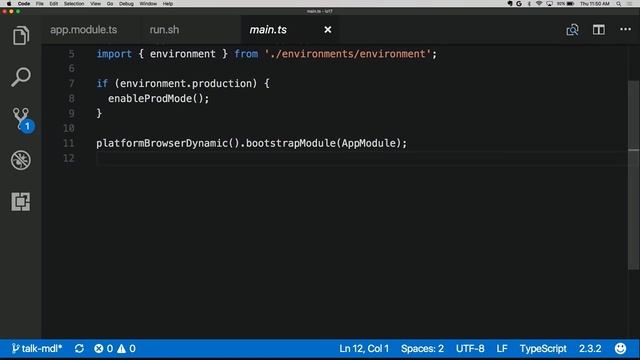The width and height of the screenshot is (640, 360).
Task: Click the synchronize changes icon in the status bar
Action: coord(79,349)
